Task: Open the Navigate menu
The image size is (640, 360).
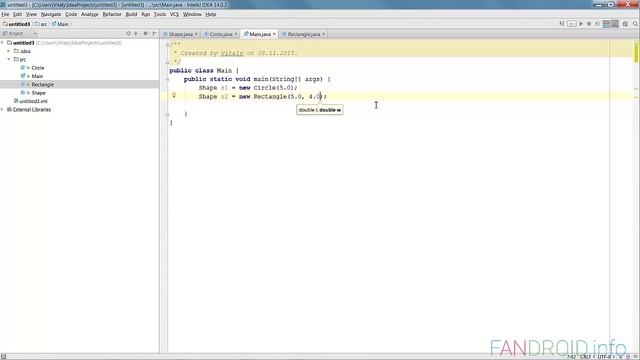Action: pos(51,14)
